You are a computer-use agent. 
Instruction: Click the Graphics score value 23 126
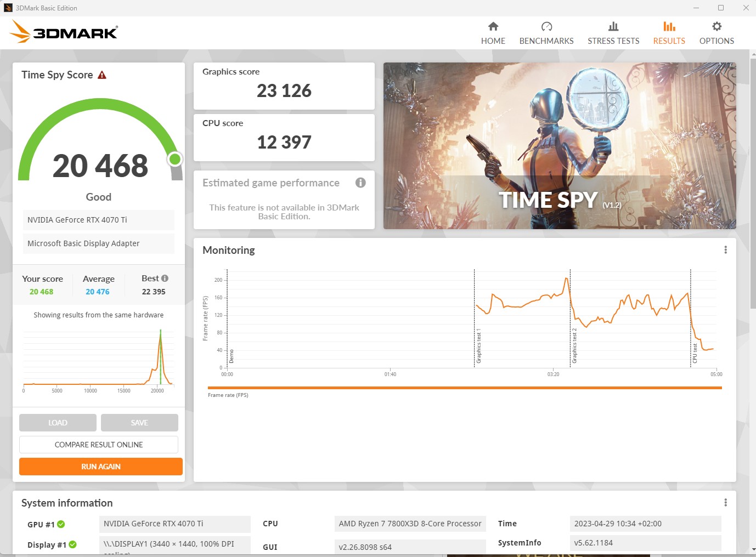click(284, 91)
